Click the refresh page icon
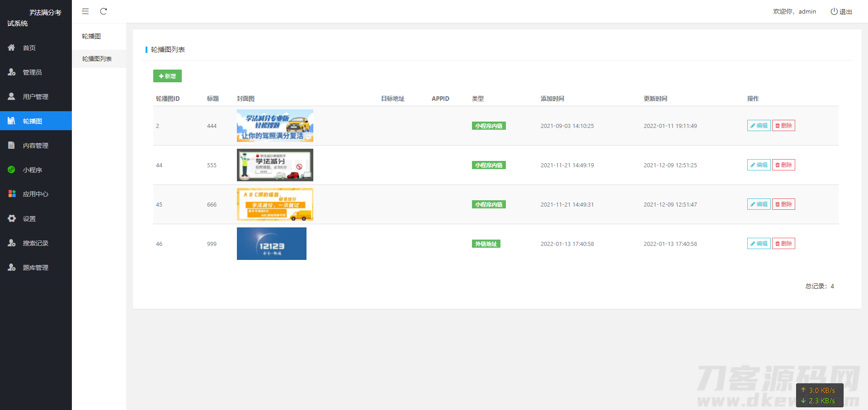Screen dimensions: 868x410 [104, 11]
